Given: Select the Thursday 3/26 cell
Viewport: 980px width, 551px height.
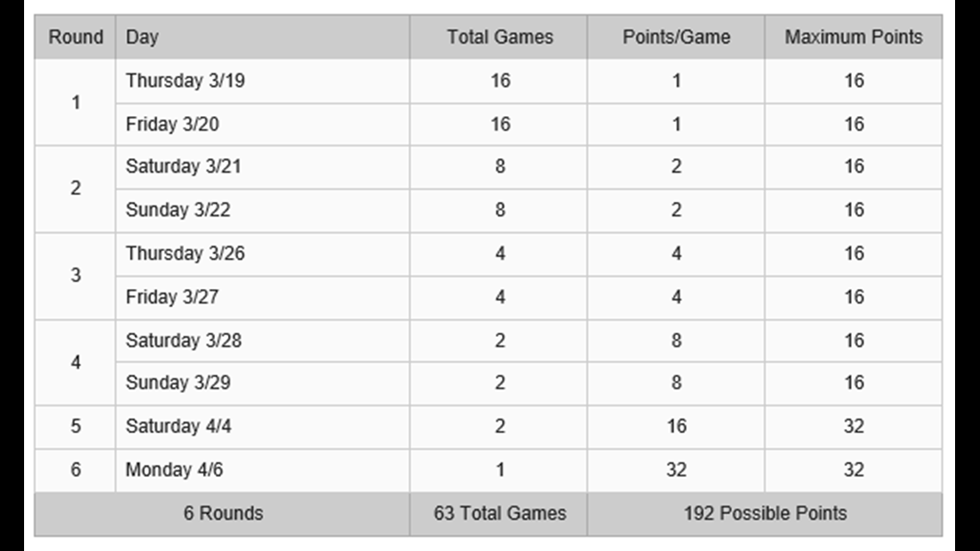Looking at the screenshot, I should pyautogui.click(x=262, y=254).
